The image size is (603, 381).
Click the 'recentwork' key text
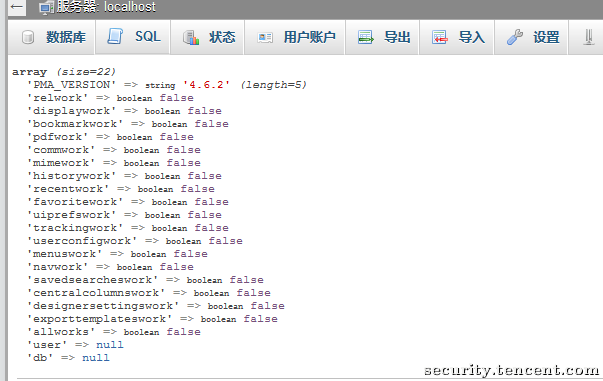(x=68, y=189)
